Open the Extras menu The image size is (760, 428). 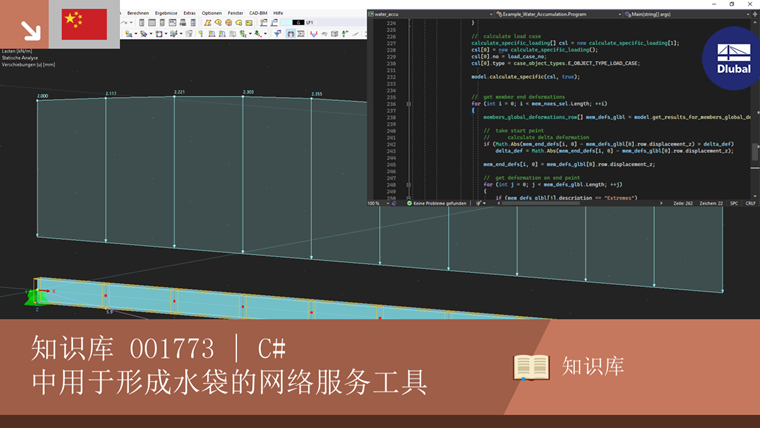(x=190, y=13)
